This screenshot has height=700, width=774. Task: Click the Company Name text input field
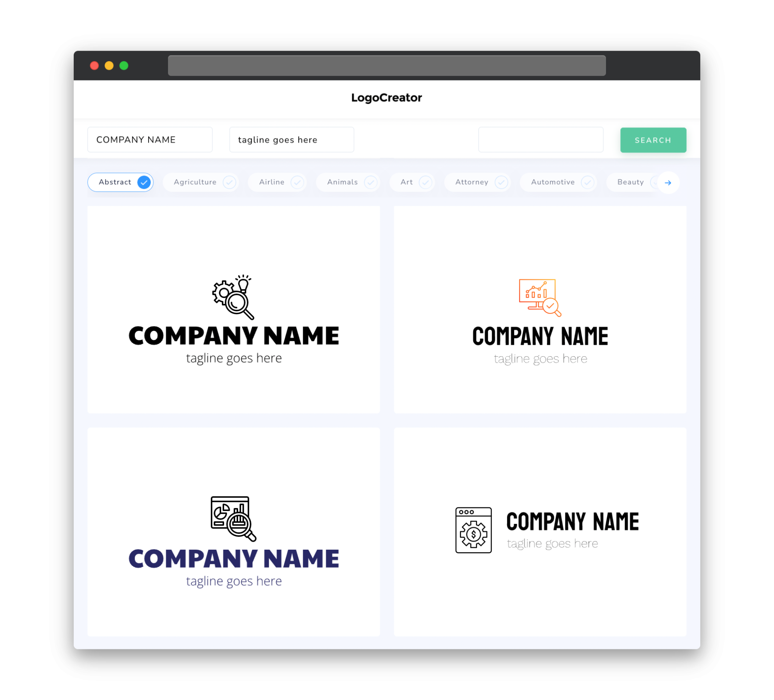(x=150, y=139)
